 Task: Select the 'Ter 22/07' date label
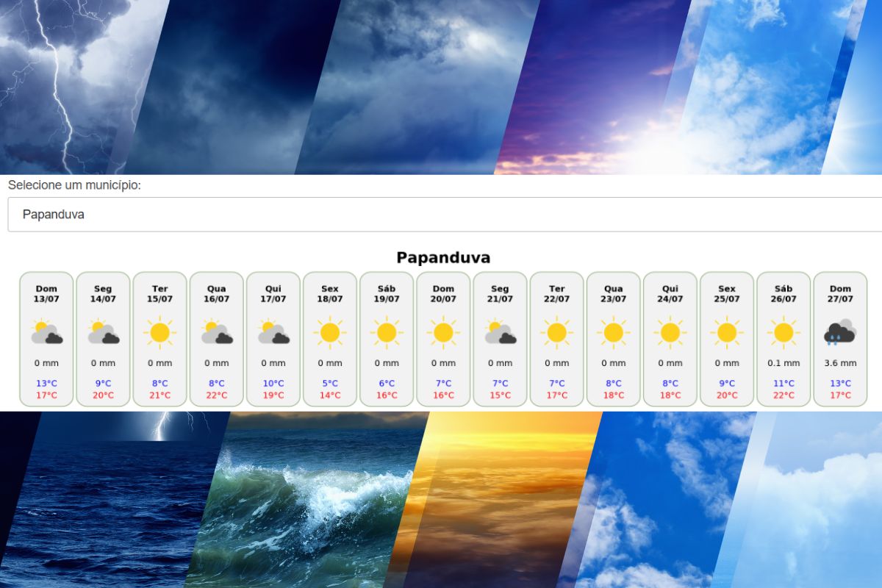click(x=556, y=294)
